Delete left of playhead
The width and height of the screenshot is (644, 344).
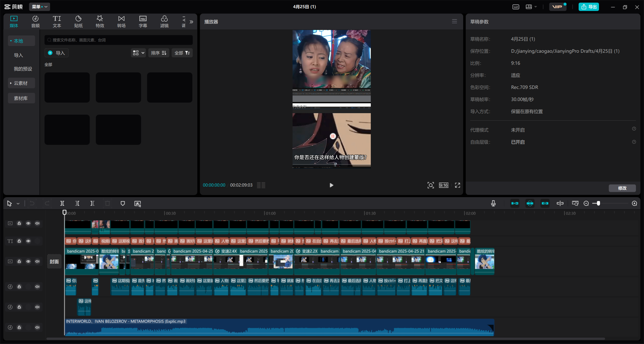[x=77, y=203]
